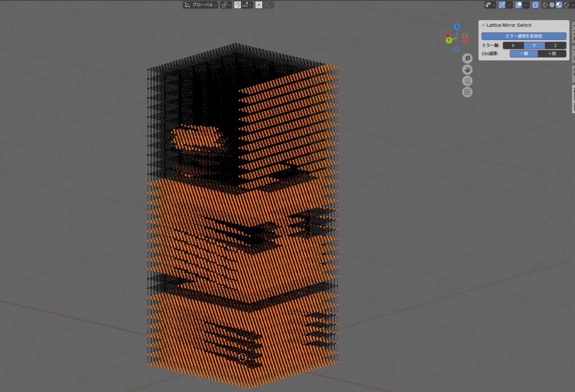Switch to rendered shading mode

pyautogui.click(x=566, y=4)
